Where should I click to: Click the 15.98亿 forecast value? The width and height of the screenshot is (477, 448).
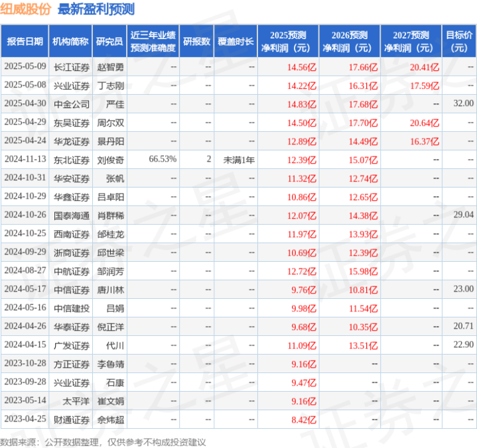click(x=363, y=271)
